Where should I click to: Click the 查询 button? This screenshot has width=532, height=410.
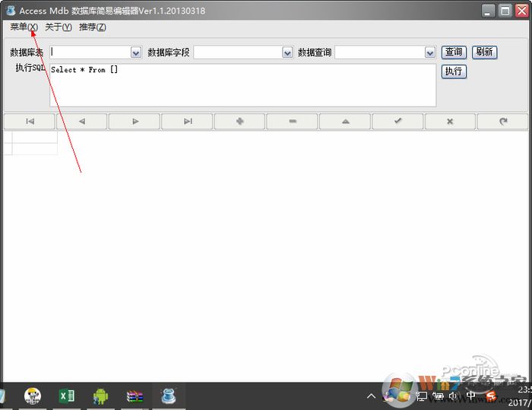click(x=454, y=52)
